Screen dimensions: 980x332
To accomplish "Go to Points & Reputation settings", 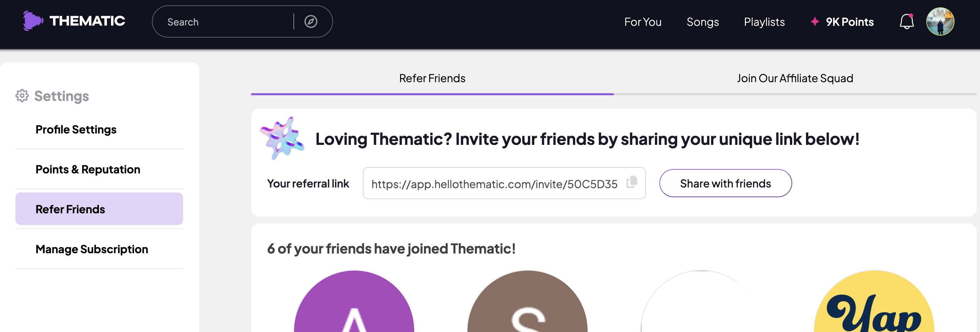I will (88, 170).
